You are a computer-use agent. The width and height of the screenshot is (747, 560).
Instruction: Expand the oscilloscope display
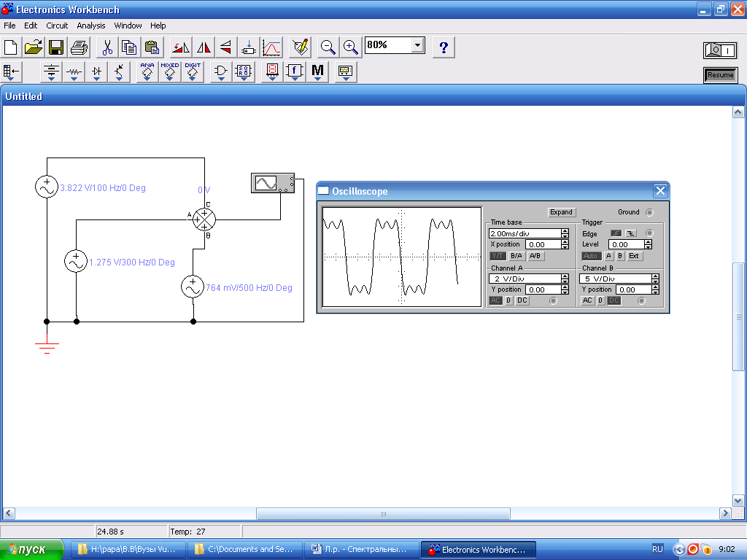pos(561,212)
